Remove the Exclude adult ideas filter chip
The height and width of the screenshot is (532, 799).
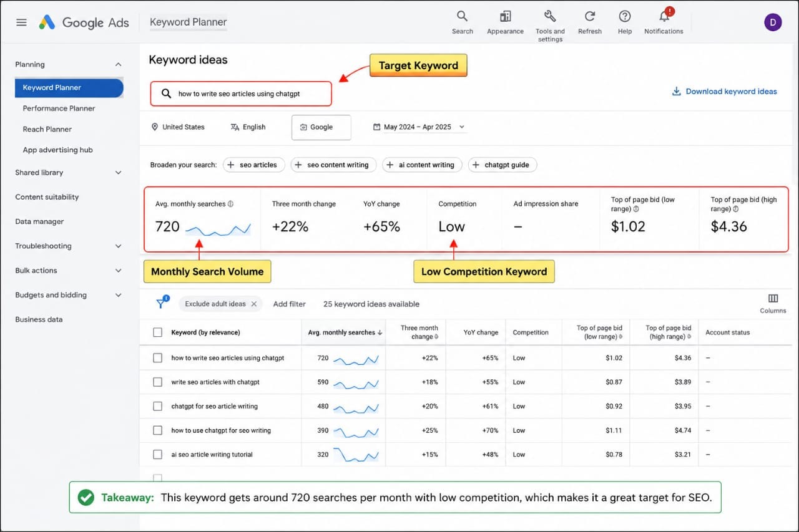[x=254, y=304]
